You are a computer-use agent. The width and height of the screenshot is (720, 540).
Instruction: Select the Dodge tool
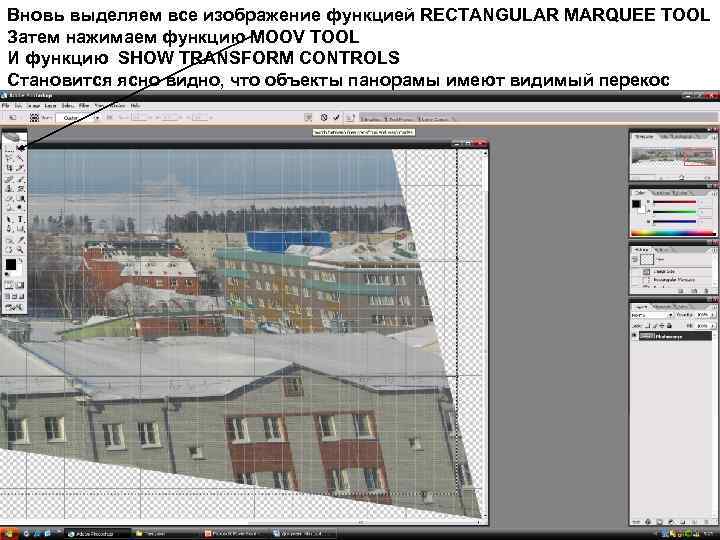[x=20, y=208]
